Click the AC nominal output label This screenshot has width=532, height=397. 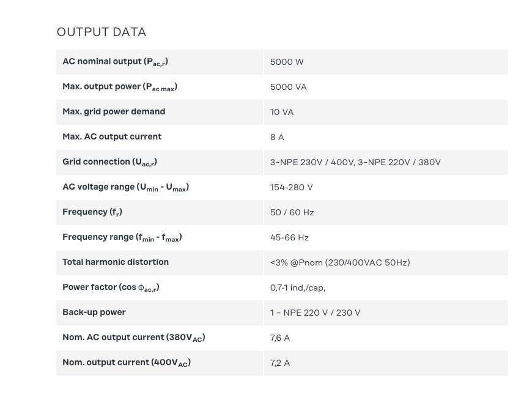tap(115, 62)
